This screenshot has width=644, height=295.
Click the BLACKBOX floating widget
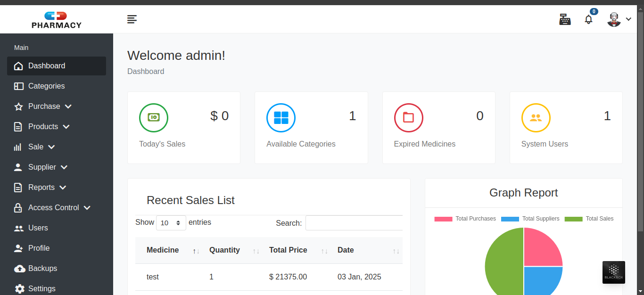(613, 272)
